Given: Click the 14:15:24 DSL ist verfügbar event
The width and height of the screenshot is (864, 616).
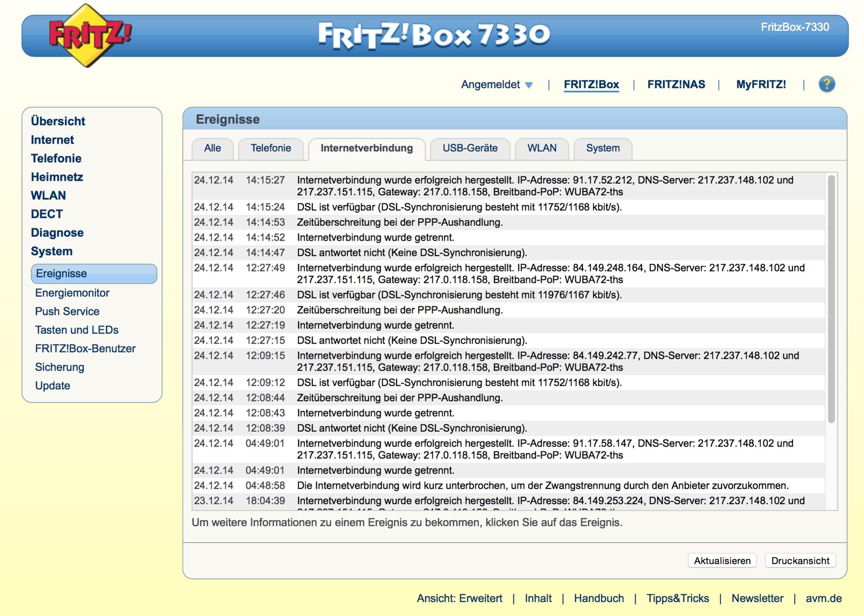Looking at the screenshot, I should [x=459, y=207].
